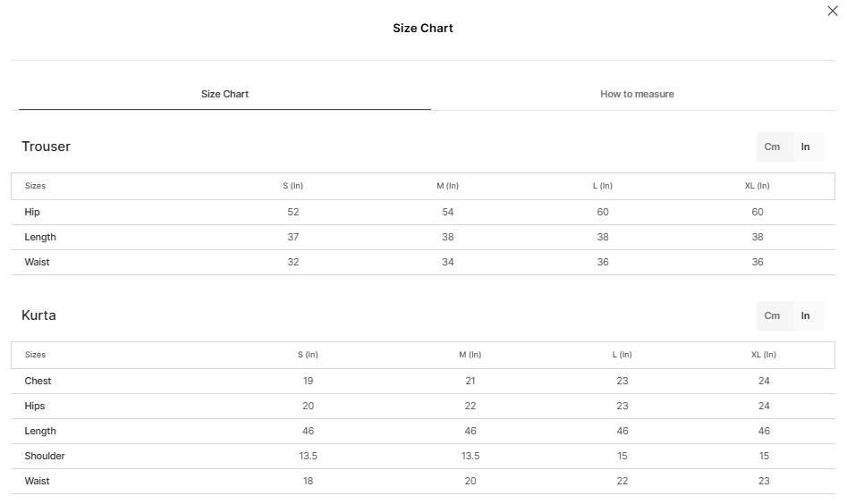Click the Kurta Waist value for XL

(764, 481)
